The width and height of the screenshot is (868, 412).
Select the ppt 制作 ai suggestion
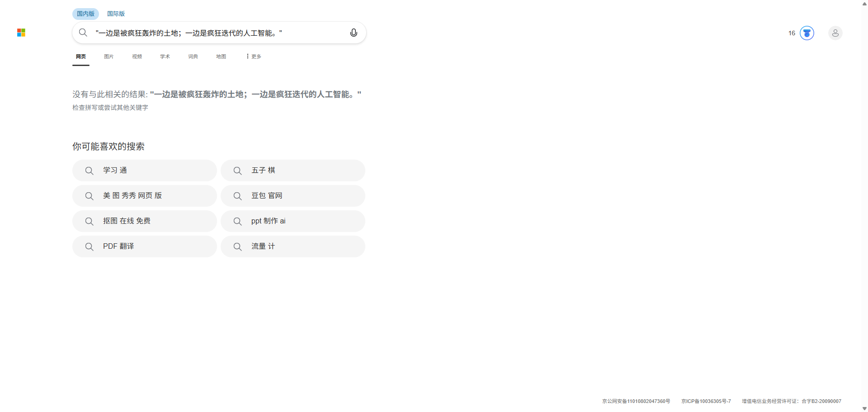click(269, 221)
